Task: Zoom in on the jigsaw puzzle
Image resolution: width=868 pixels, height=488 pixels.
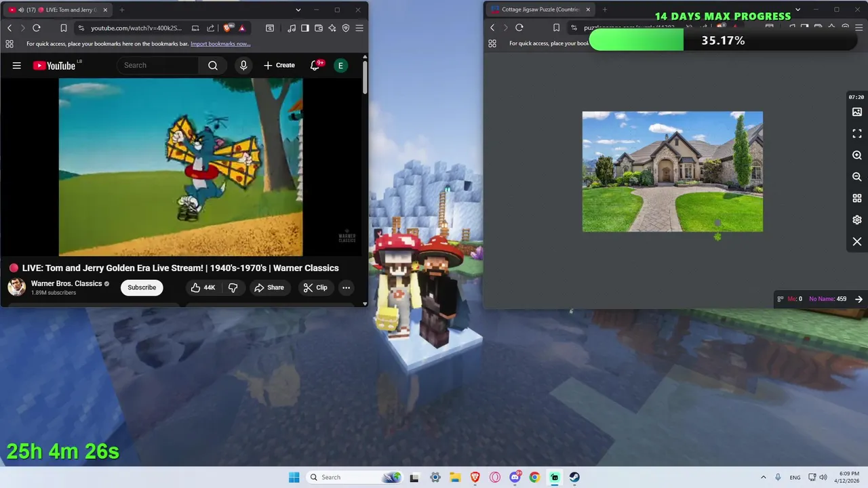Action: (x=857, y=155)
